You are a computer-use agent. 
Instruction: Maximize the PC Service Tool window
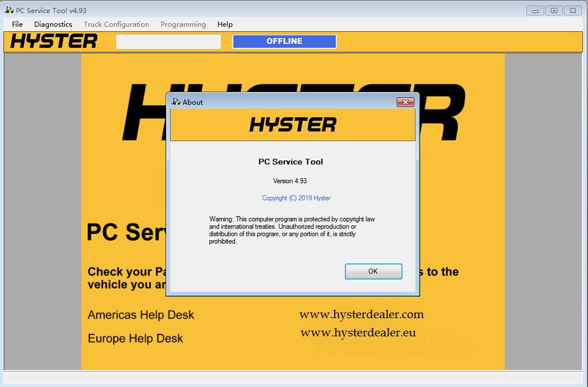point(553,10)
